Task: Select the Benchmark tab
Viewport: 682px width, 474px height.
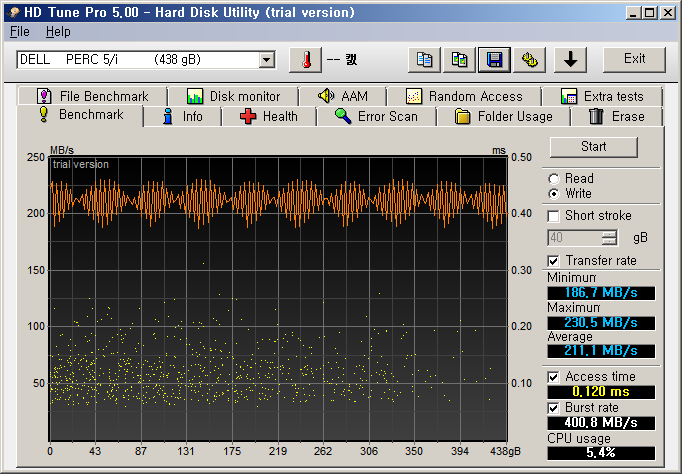Action: (80, 115)
